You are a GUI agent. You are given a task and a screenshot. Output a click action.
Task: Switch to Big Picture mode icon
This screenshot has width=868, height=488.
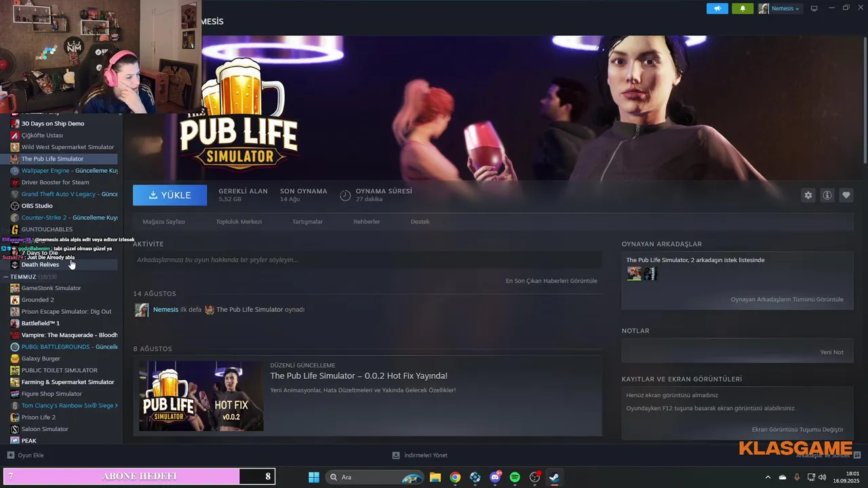(x=814, y=9)
